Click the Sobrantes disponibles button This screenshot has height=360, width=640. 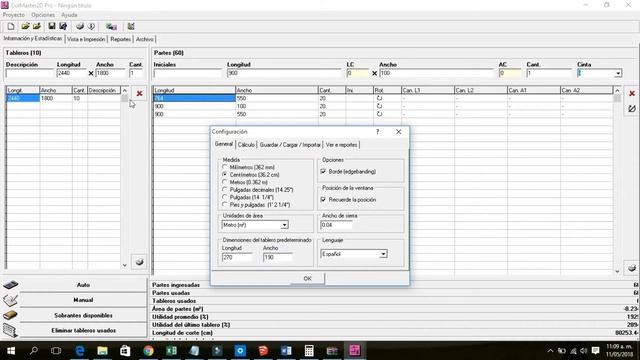click(x=83, y=316)
